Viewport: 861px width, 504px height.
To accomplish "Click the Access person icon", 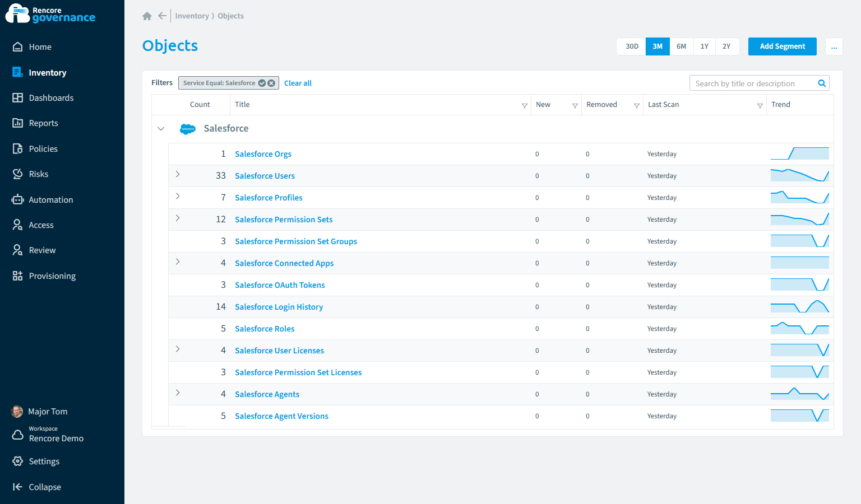I will [18, 225].
